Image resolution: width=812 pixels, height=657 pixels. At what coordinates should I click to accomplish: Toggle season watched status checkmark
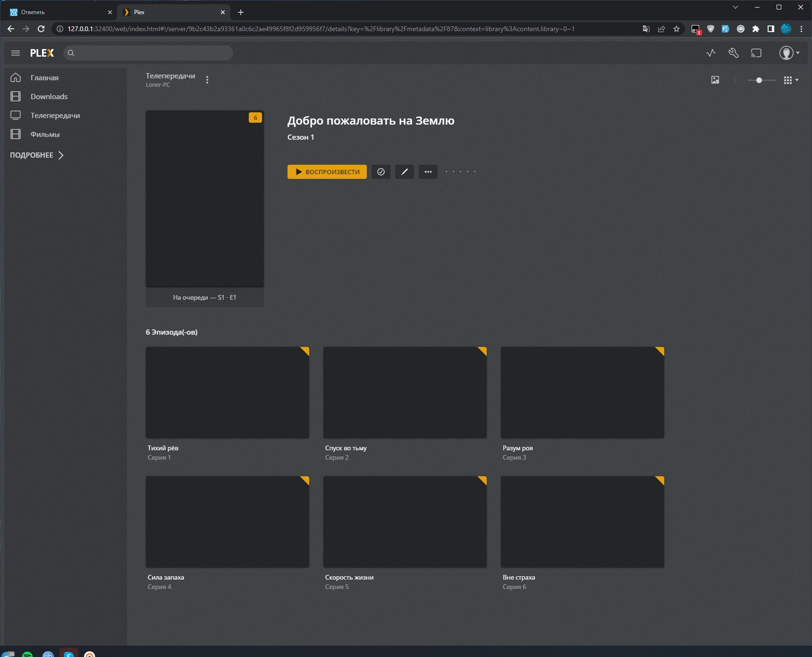coord(381,172)
